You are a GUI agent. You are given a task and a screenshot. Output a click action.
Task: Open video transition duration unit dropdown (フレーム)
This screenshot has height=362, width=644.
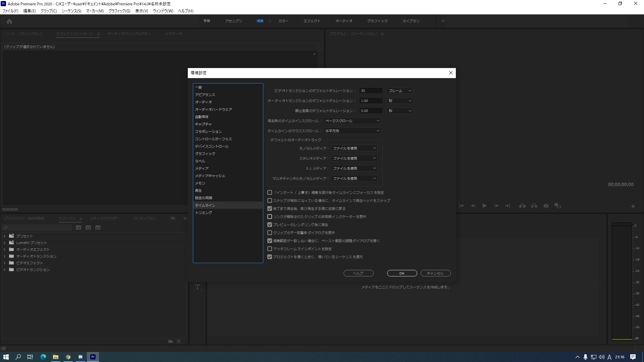(x=399, y=91)
